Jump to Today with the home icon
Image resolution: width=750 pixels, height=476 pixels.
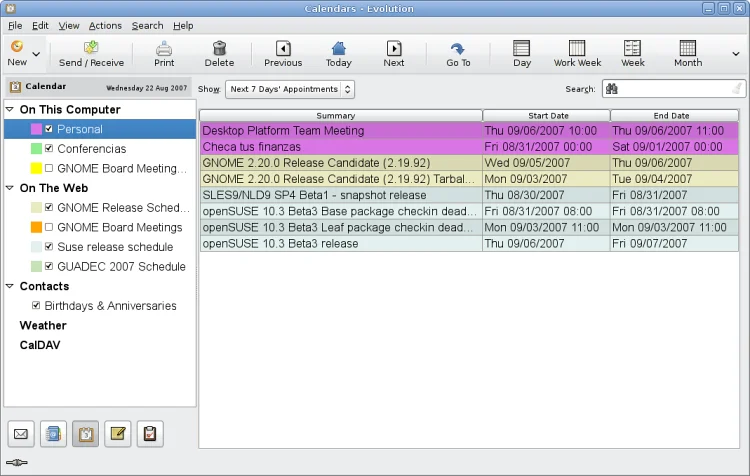tap(339, 48)
